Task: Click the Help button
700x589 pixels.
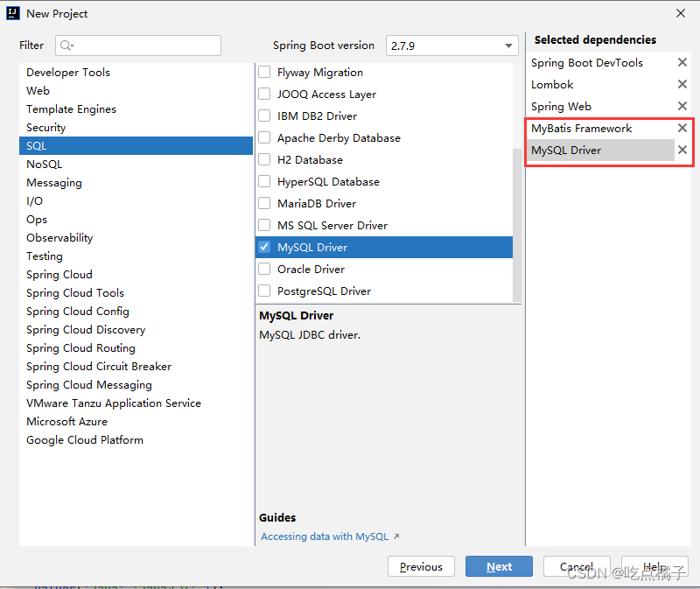Action: click(654, 566)
